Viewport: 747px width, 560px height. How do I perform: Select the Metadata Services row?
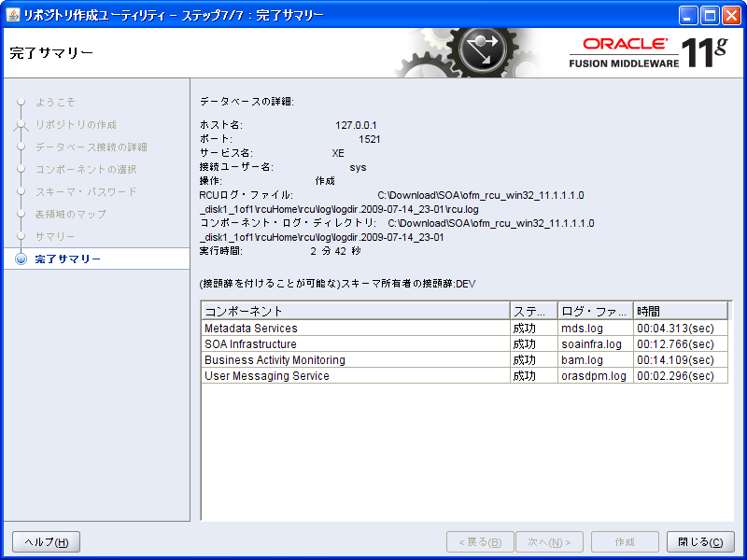(x=261, y=329)
